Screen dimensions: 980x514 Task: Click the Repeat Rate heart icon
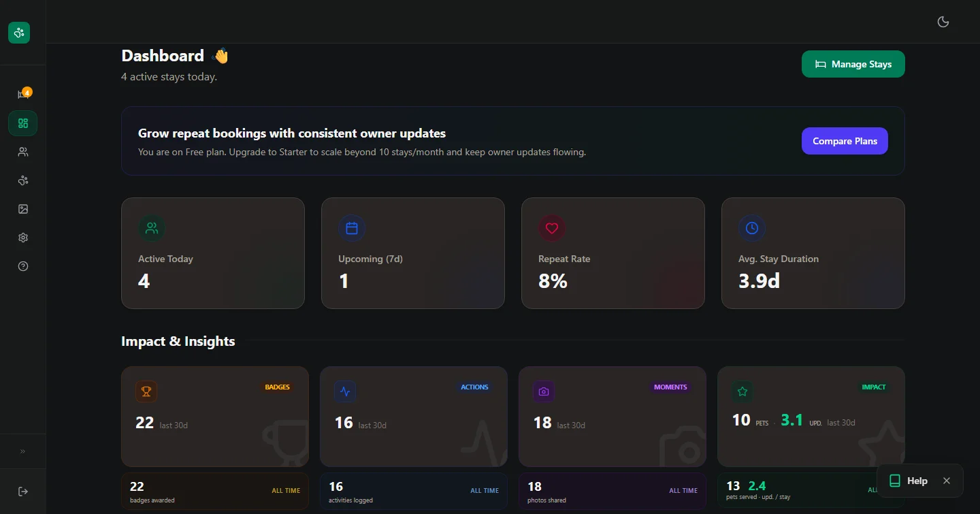coord(552,229)
